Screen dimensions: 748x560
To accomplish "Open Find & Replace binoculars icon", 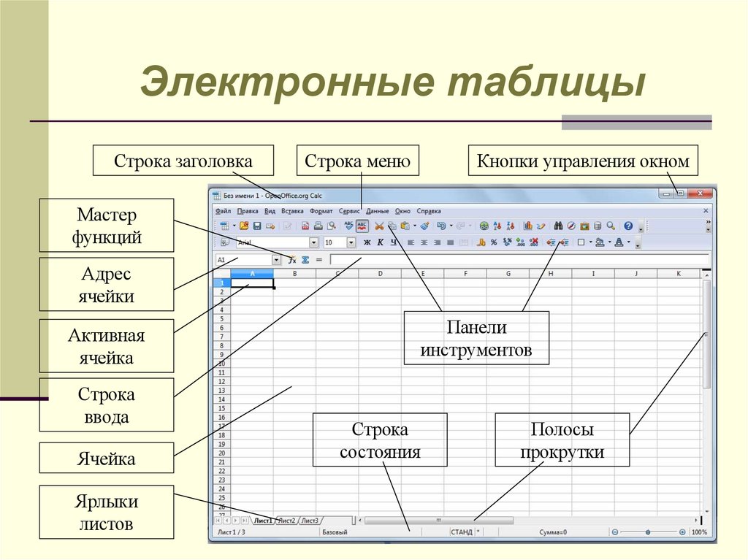I will [x=558, y=226].
